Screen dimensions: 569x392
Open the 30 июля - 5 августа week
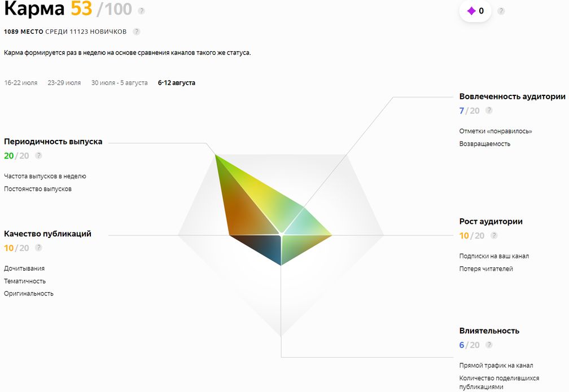tap(120, 83)
